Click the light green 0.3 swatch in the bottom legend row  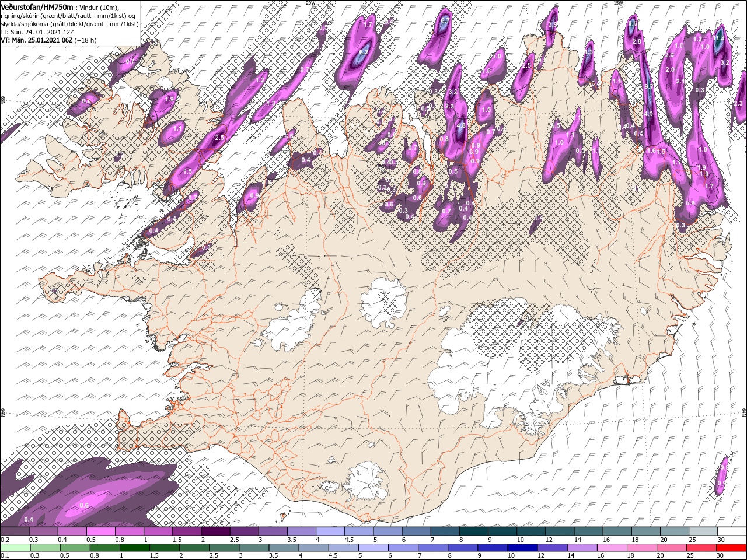[x=46, y=547]
